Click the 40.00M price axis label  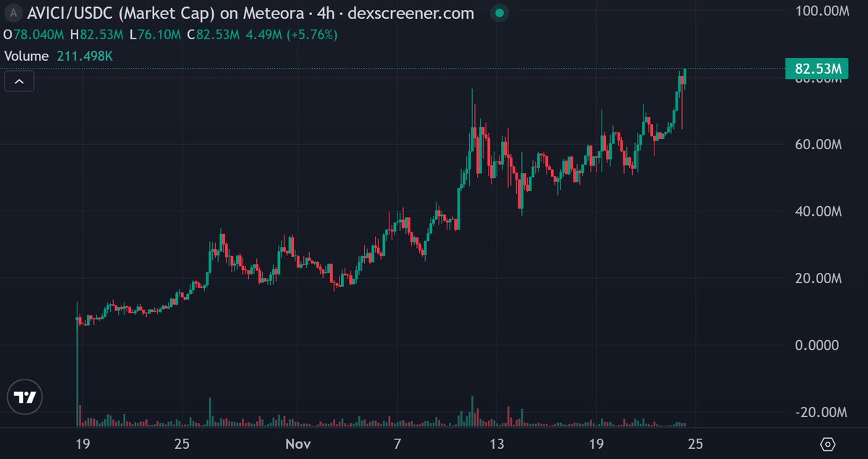pos(817,211)
